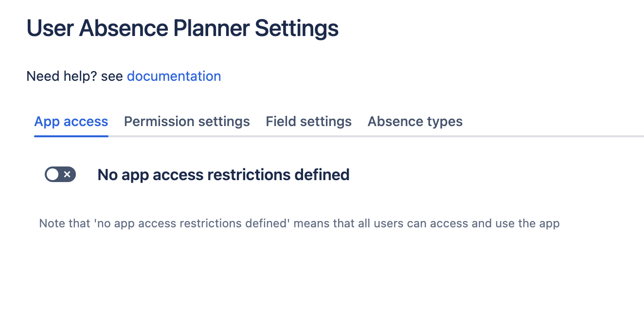The image size is (644, 332).
Task: Click the gray tab divider line right of Absence types
Action: pos(555,136)
